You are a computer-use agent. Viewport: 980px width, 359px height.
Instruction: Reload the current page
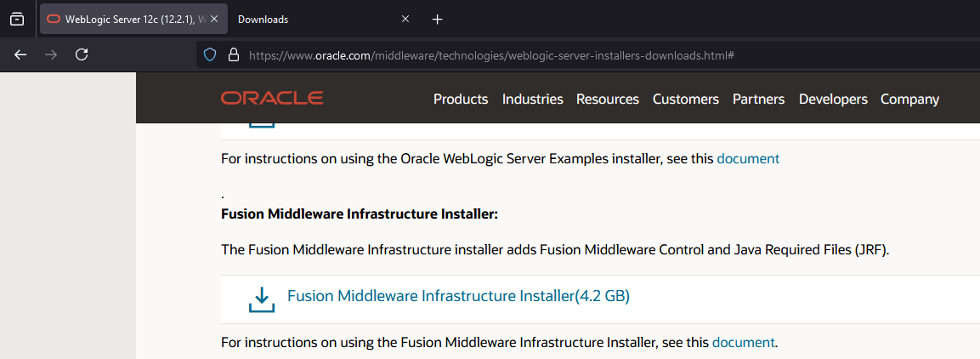pyautogui.click(x=82, y=55)
